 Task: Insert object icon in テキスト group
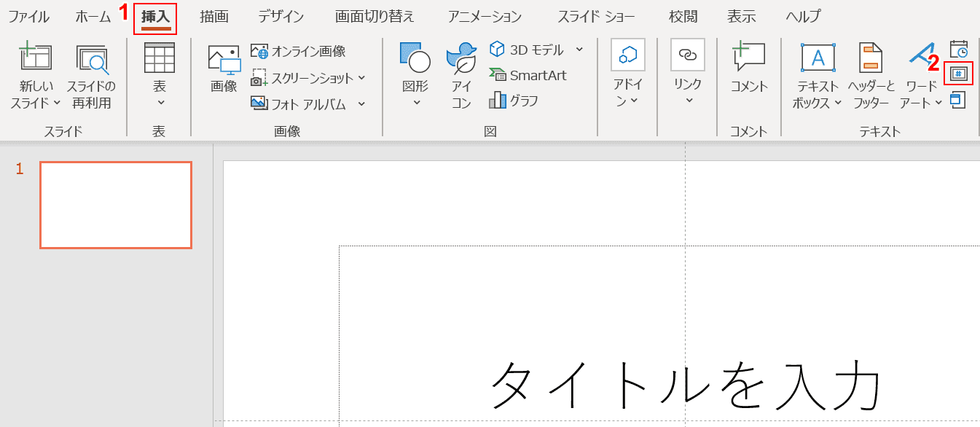click(958, 99)
